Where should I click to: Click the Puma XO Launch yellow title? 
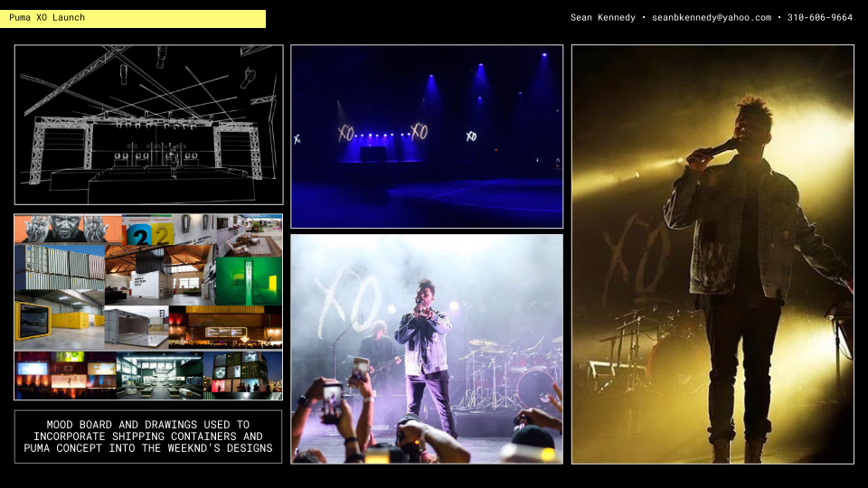tap(133, 18)
